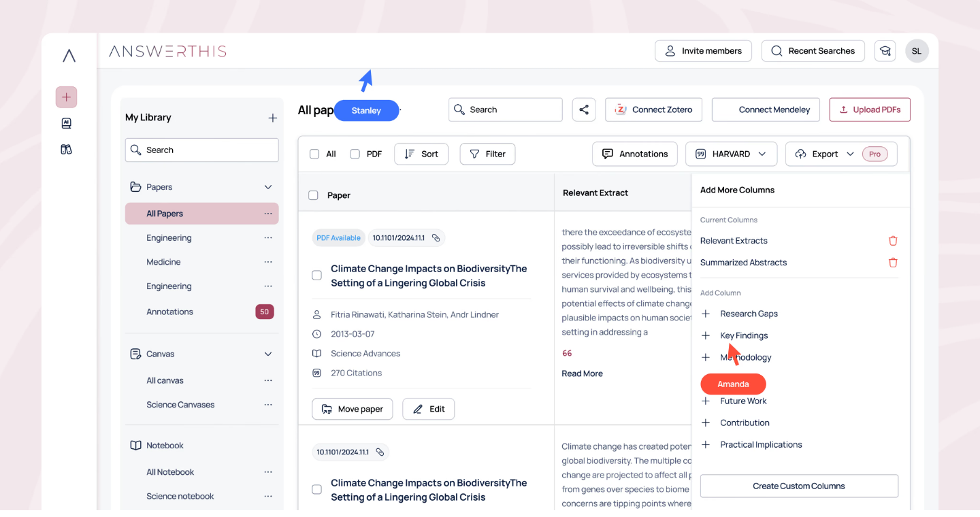Click the 50 badge on Annotations

pos(265,312)
